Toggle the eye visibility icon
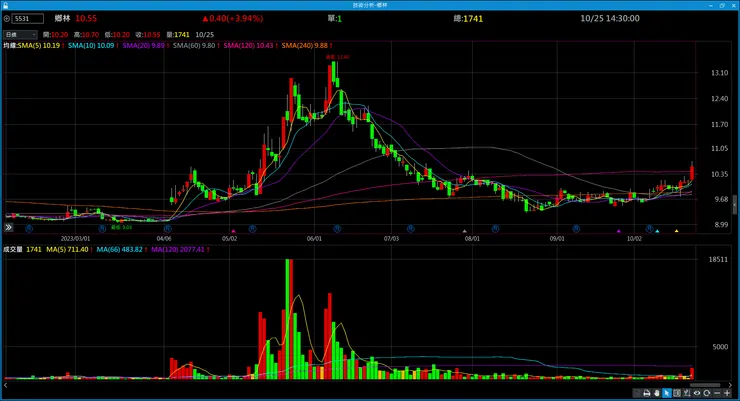The width and height of the screenshot is (740, 401). tap(697, 393)
